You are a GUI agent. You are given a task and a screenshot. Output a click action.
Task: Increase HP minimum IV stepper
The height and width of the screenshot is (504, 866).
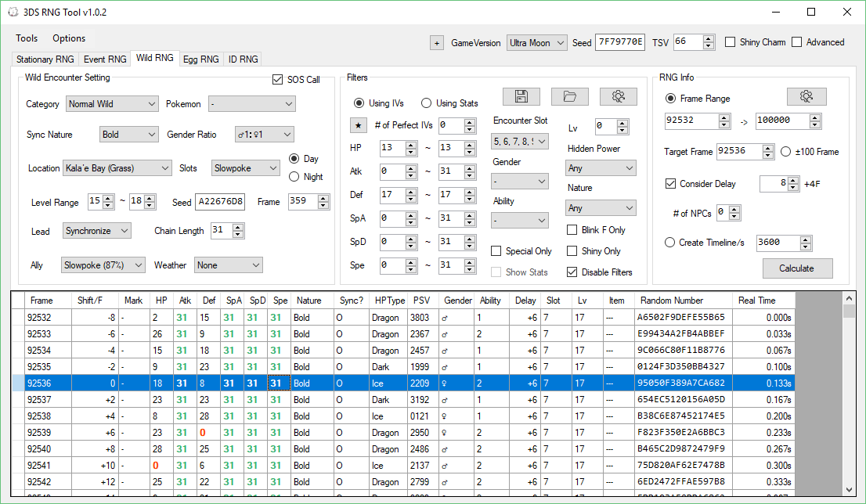[411, 144]
